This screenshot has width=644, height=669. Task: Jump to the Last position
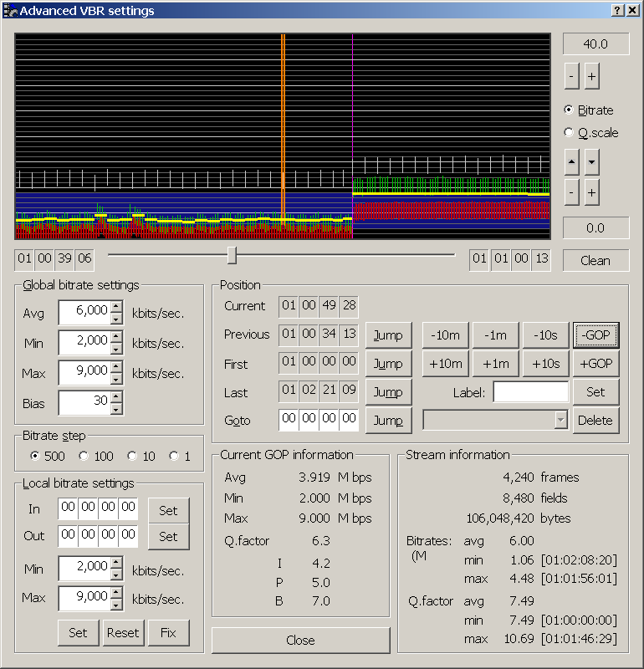[388, 391]
